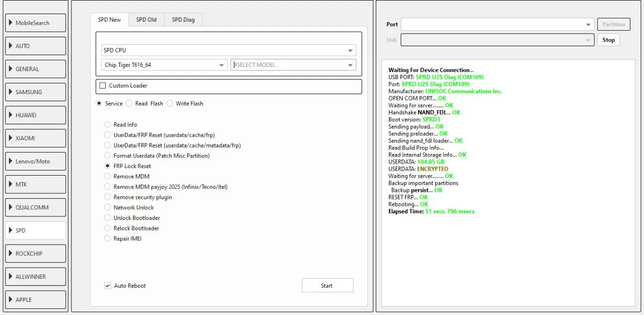Expand the APPLE sidebar section

click(x=36, y=299)
